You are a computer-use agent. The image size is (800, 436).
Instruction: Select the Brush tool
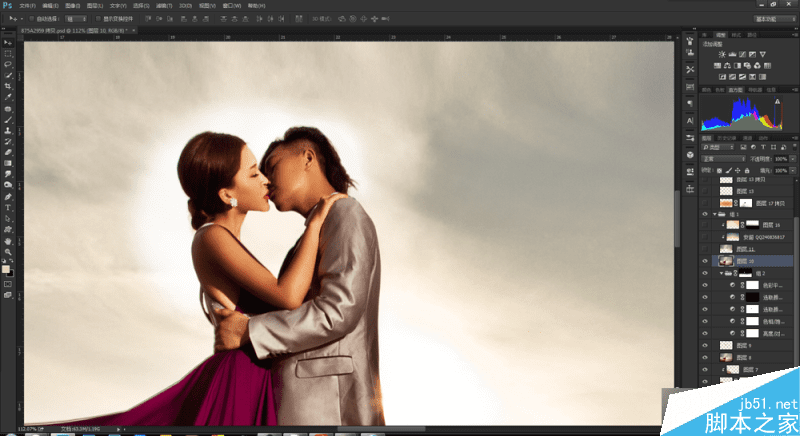coord(8,119)
